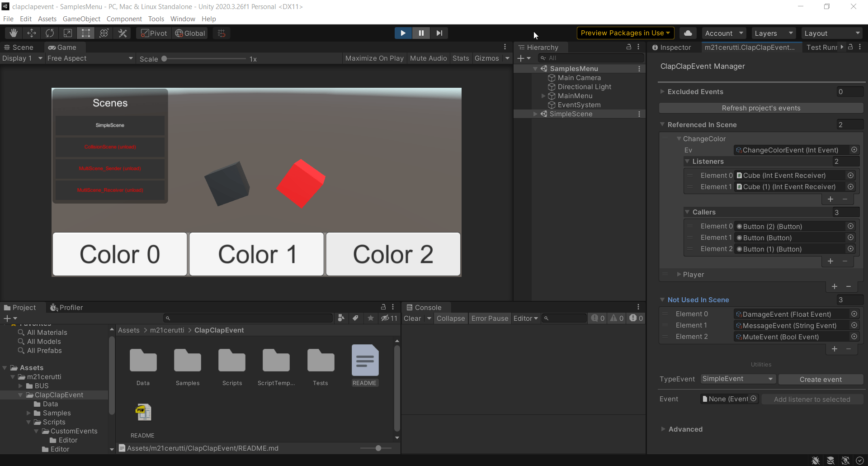Switch to the Profiler tab

(x=66, y=308)
